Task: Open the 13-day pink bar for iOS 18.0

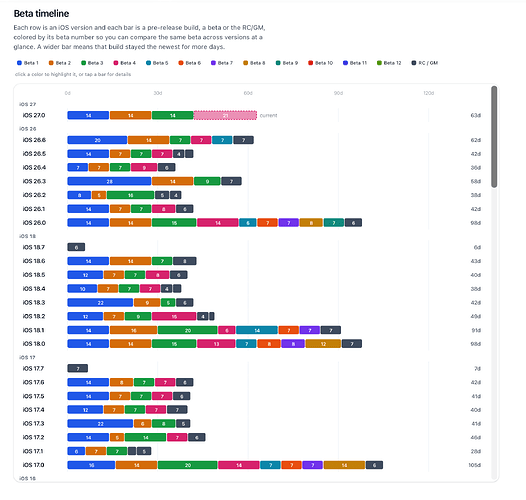Action: [216, 344]
